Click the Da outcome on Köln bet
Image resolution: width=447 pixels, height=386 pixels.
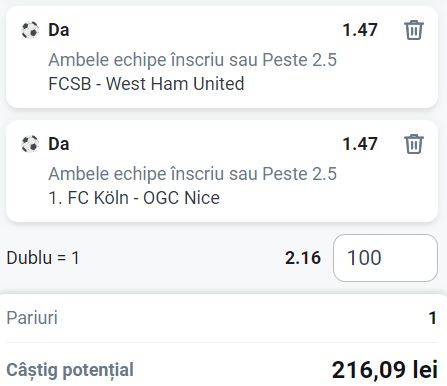[59, 144]
